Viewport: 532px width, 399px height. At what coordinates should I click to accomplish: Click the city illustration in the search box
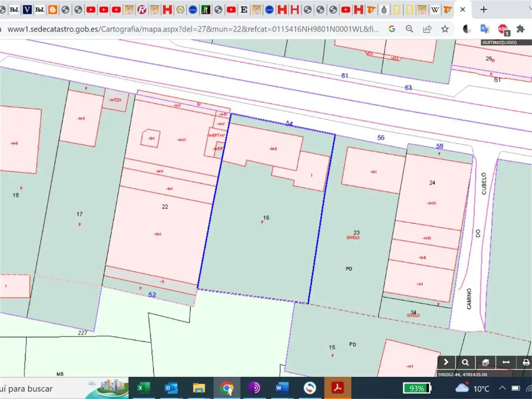[x=109, y=388]
